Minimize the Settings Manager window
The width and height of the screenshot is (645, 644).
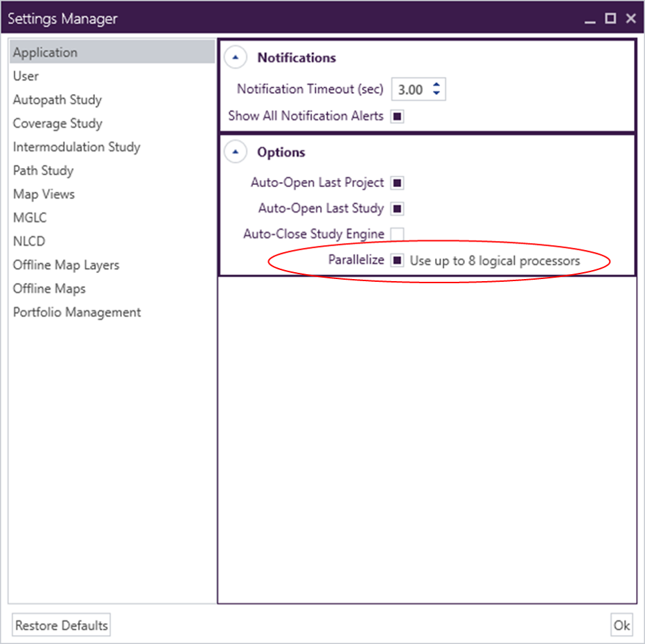[590, 19]
